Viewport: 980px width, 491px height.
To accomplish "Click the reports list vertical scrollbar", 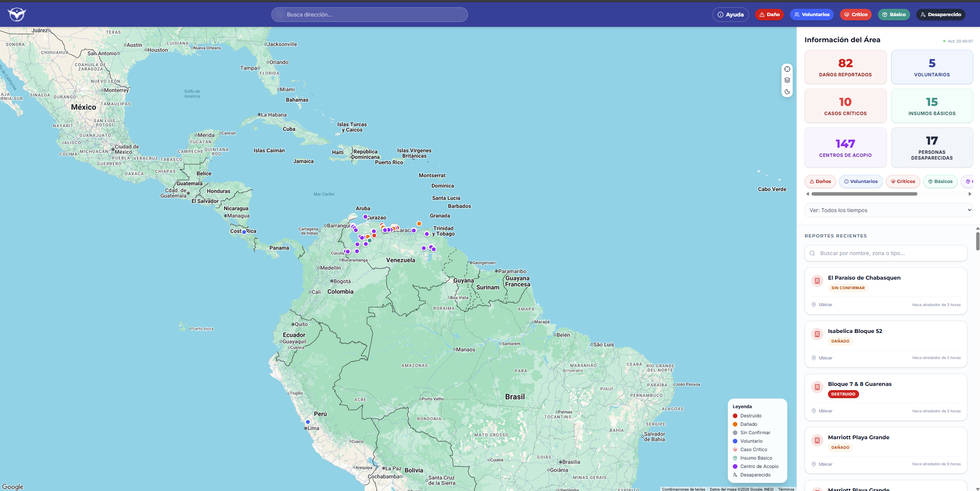I will 977,241.
